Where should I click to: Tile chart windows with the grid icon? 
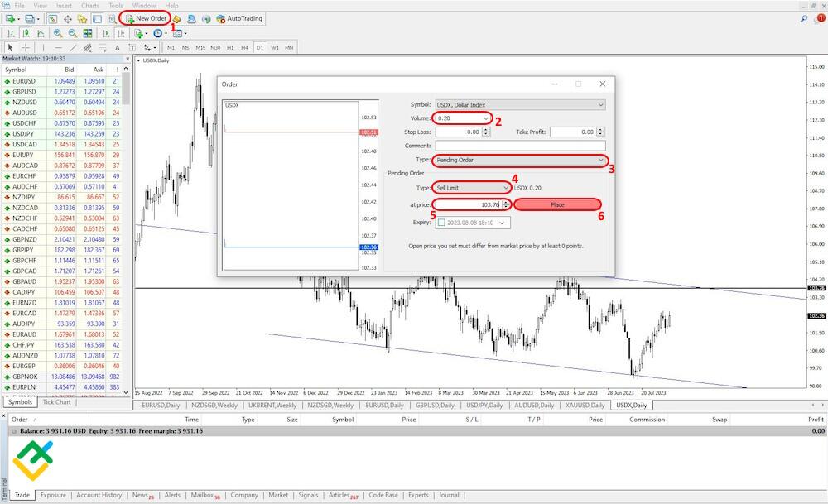[88, 33]
